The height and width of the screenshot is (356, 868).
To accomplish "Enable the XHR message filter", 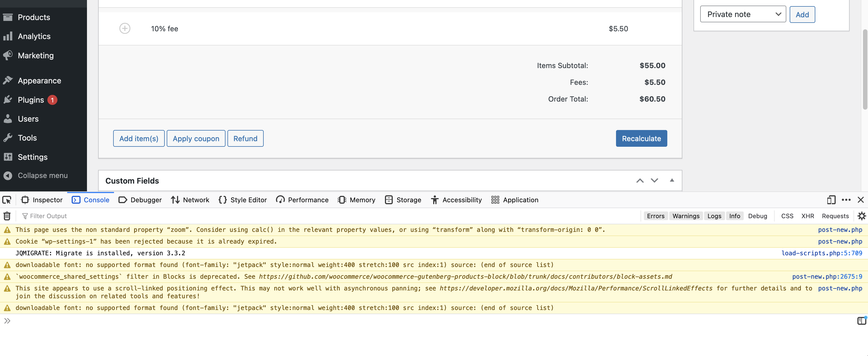I will click(808, 216).
